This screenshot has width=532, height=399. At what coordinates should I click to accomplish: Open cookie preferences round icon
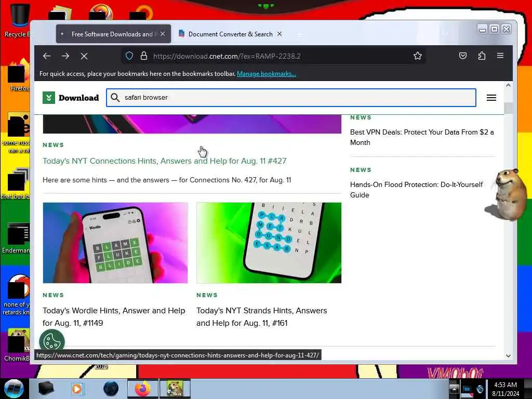[52, 341]
